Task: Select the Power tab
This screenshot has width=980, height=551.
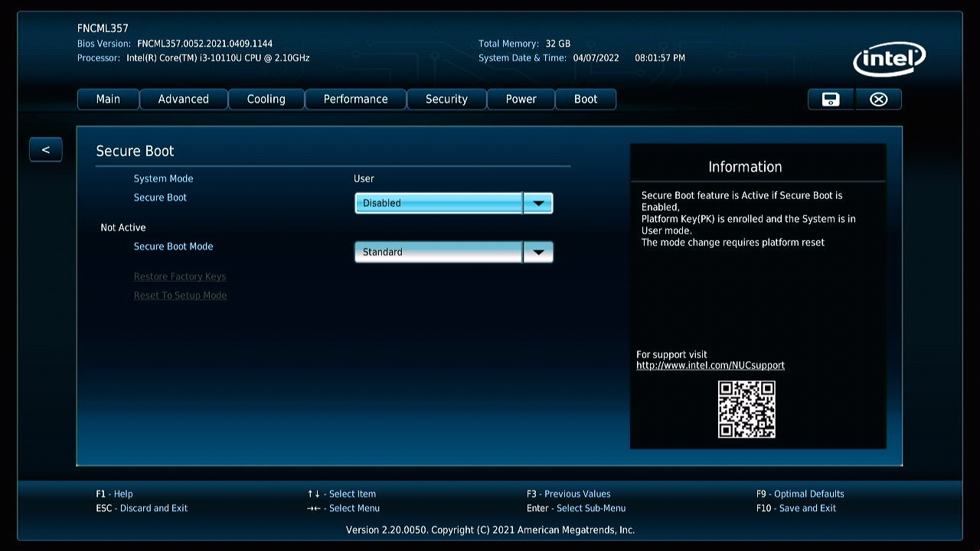Action: click(x=521, y=99)
